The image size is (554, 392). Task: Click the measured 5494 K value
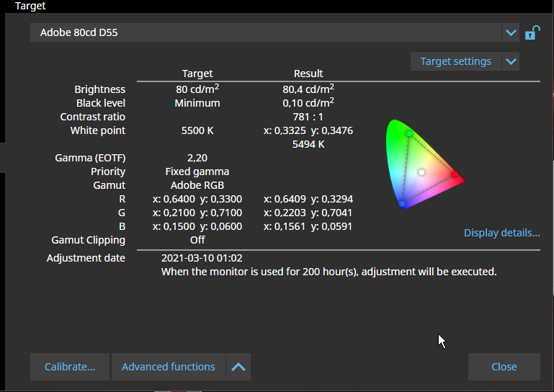[308, 144]
